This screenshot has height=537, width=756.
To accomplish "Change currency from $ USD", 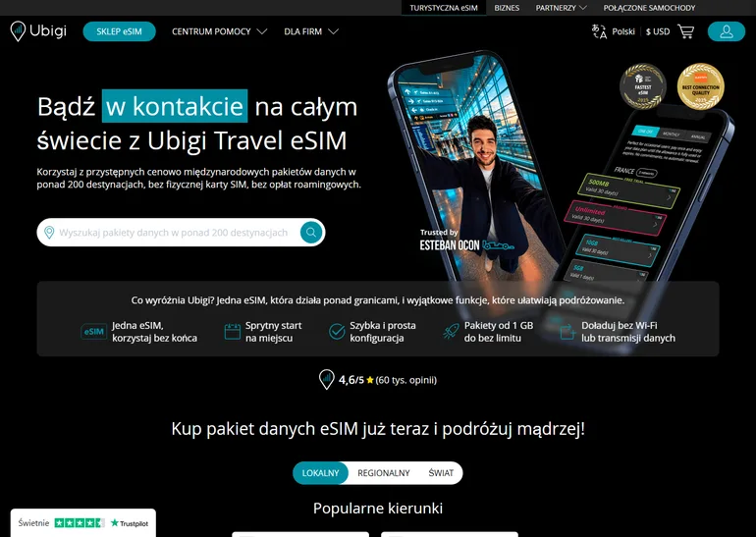I will click(x=658, y=31).
